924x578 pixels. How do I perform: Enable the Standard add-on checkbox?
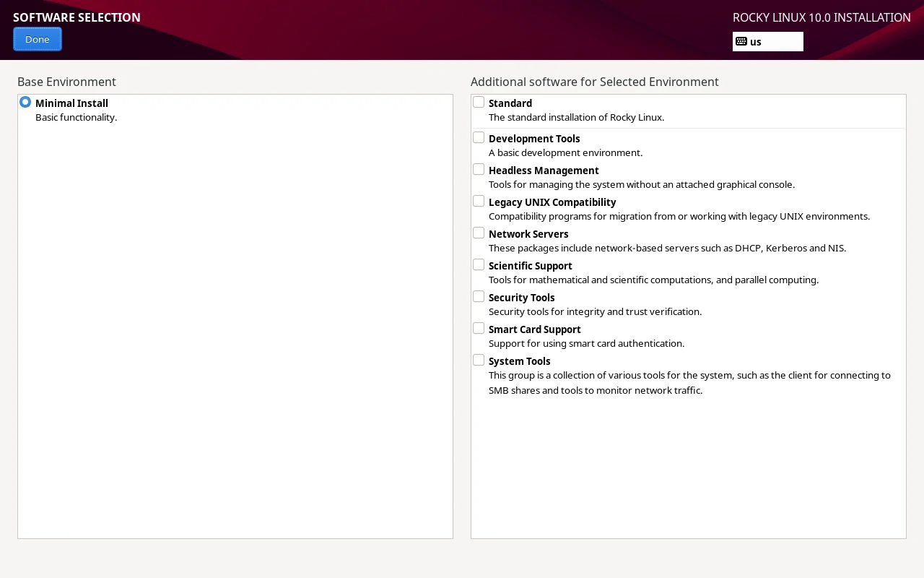point(479,102)
